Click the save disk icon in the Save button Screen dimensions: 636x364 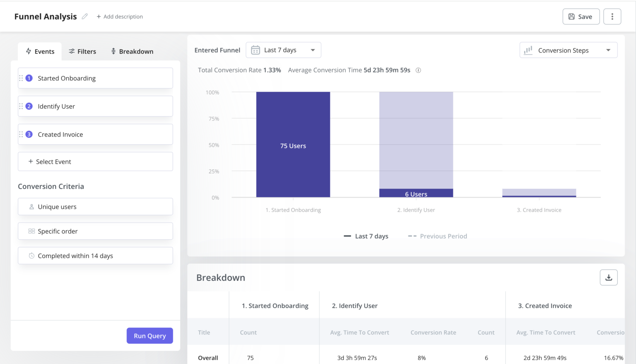tap(572, 17)
